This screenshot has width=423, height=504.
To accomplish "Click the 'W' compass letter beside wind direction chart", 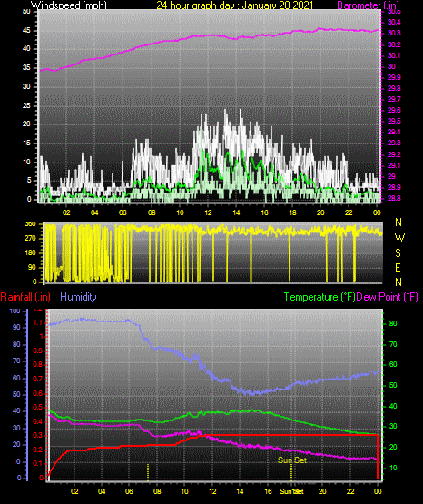I will (x=399, y=238).
